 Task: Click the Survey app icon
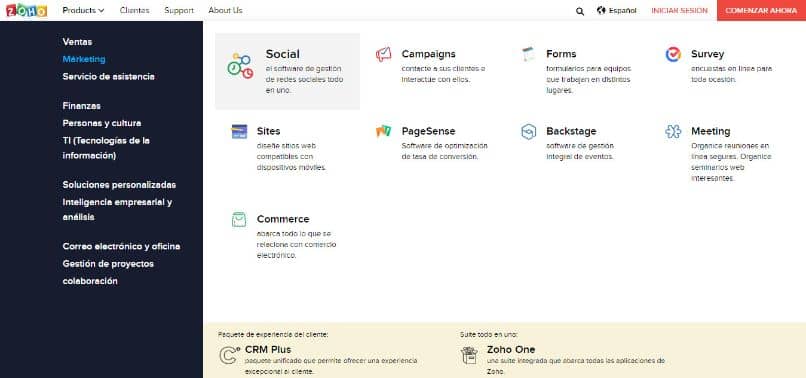click(x=673, y=54)
